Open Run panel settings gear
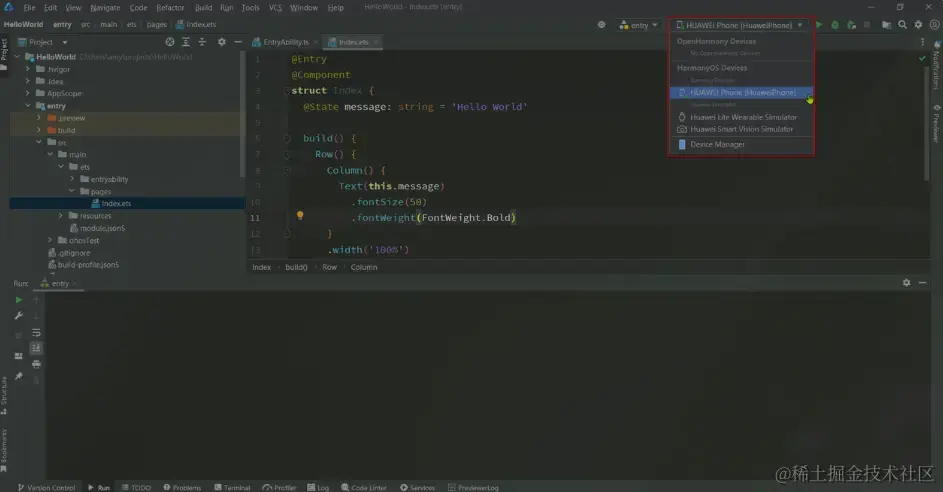The width and height of the screenshot is (943, 492). click(906, 283)
